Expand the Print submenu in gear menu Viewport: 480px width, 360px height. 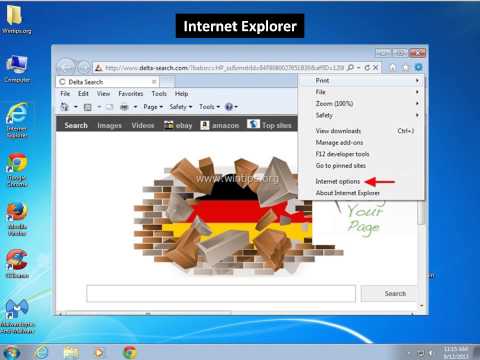(x=361, y=80)
